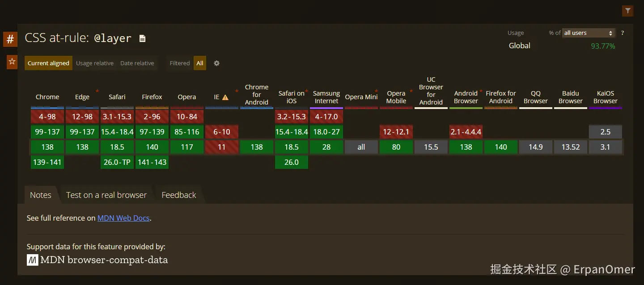Switch to Date relative view

pyautogui.click(x=137, y=63)
